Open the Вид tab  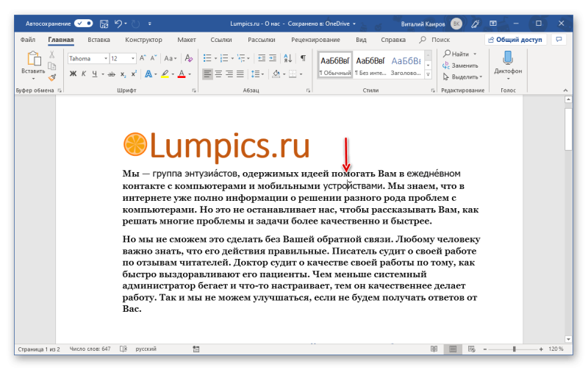coord(361,40)
